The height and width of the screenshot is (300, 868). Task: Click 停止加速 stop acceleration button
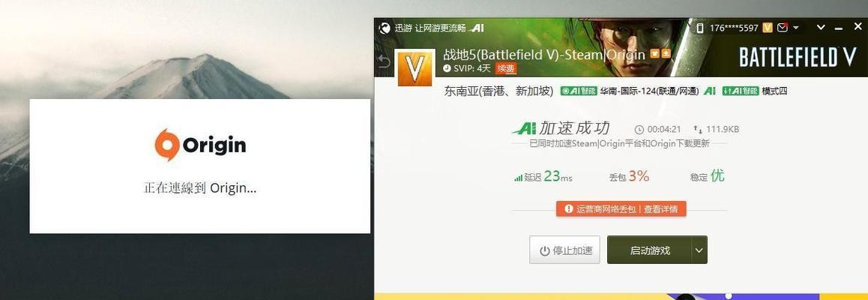564,250
